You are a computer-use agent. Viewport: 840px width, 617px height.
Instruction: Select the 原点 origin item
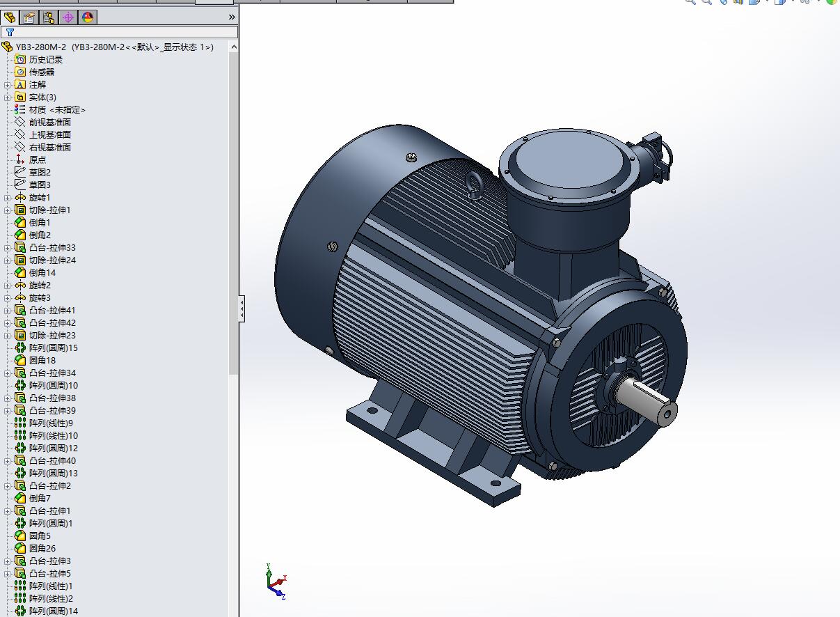click(x=31, y=159)
